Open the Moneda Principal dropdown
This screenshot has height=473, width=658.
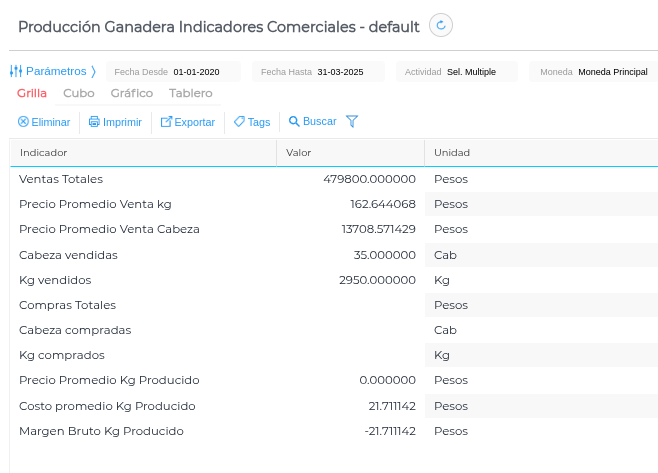[x=612, y=72]
